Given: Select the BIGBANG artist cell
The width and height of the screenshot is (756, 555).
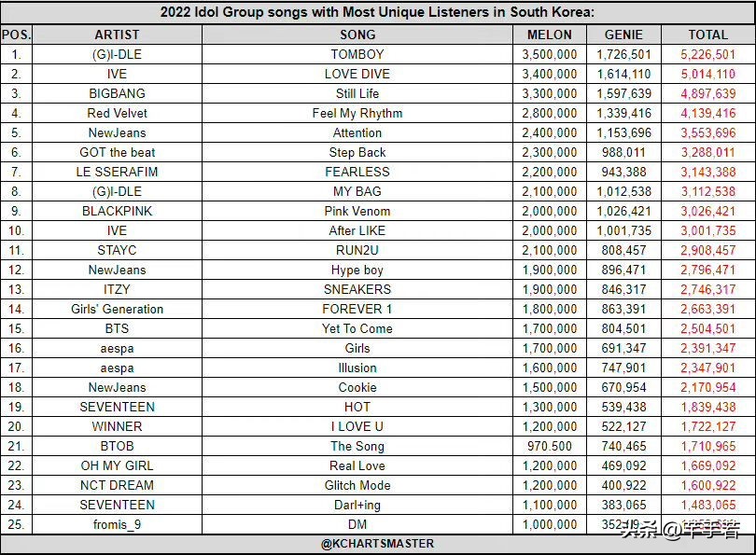Looking at the screenshot, I should point(117,93).
